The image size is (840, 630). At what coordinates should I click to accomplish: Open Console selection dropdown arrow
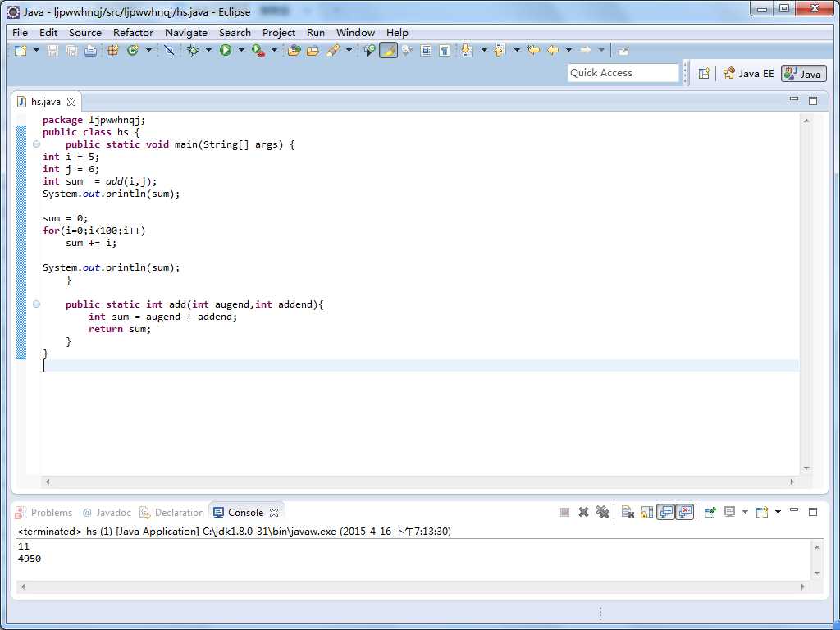click(x=745, y=512)
